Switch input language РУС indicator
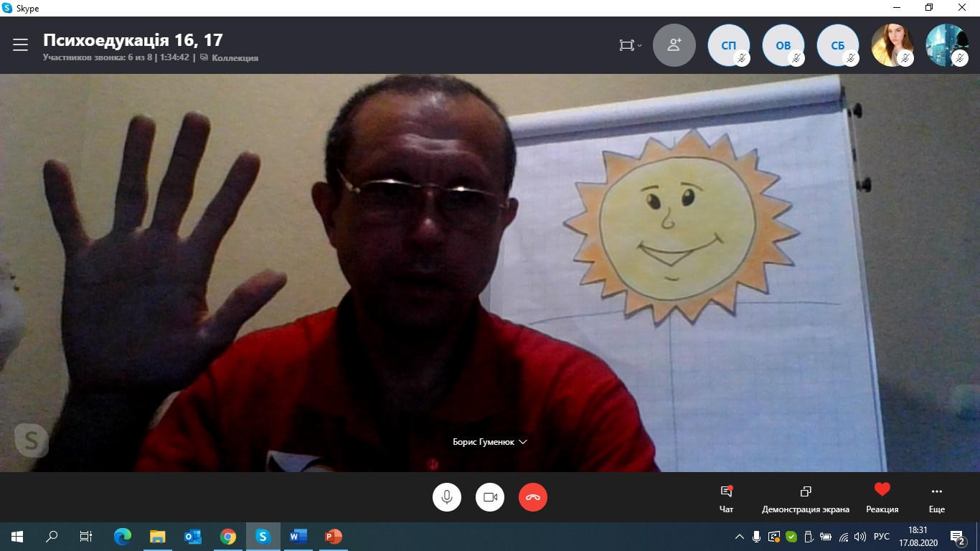This screenshot has width=980, height=551. pyautogui.click(x=882, y=537)
